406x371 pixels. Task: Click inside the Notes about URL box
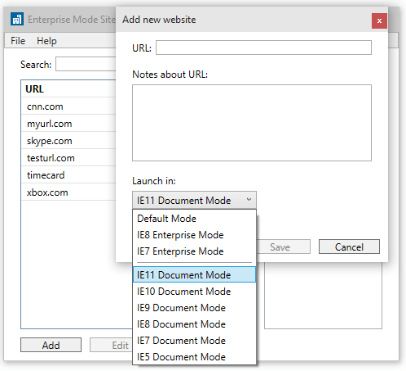click(252, 123)
